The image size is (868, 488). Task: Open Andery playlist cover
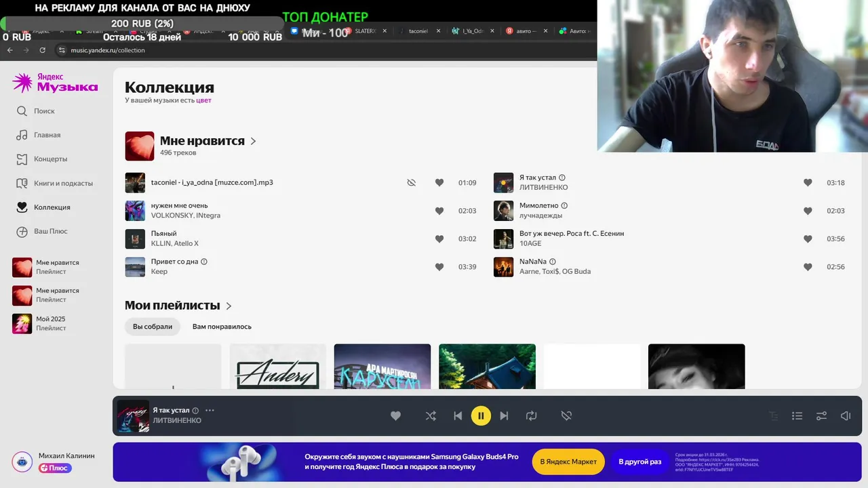pos(278,367)
